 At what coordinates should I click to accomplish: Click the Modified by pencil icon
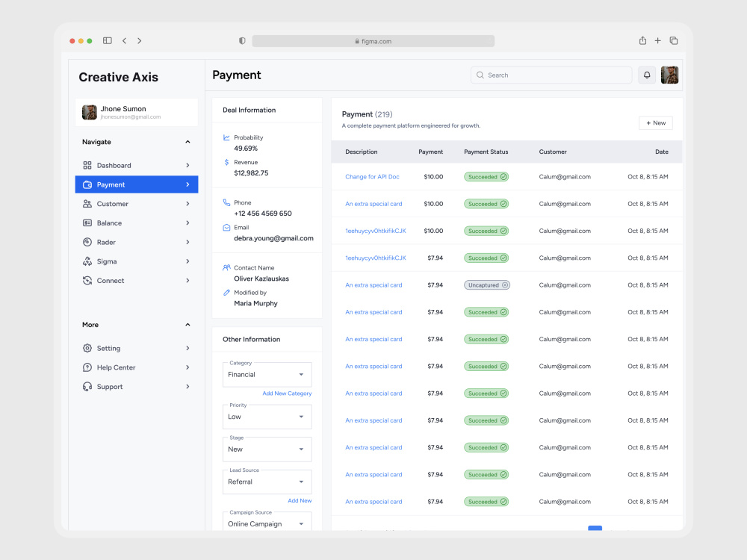(x=226, y=293)
